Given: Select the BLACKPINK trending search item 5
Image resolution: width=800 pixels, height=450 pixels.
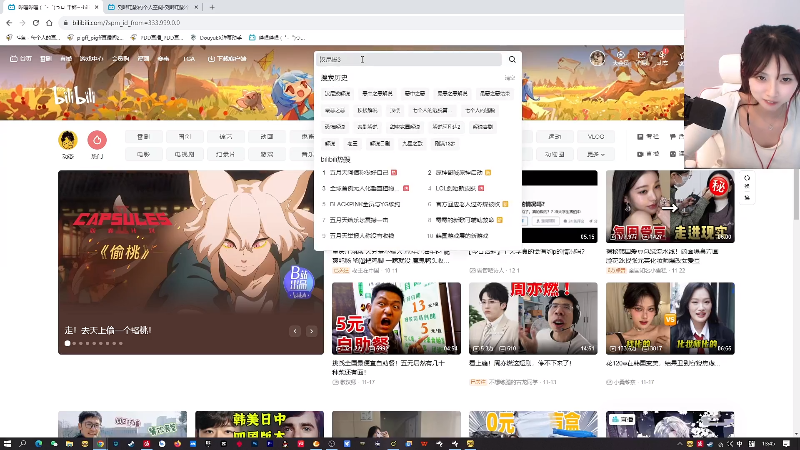Looking at the screenshot, I should [361, 205].
